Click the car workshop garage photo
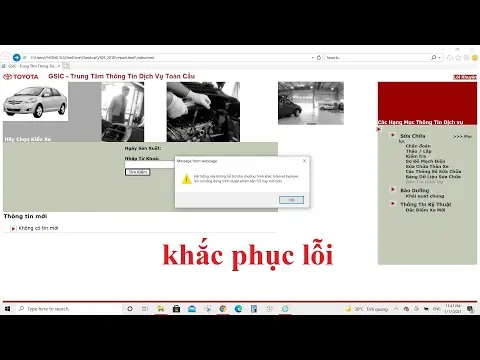Screen dimensions: 480x360 tap(311, 103)
